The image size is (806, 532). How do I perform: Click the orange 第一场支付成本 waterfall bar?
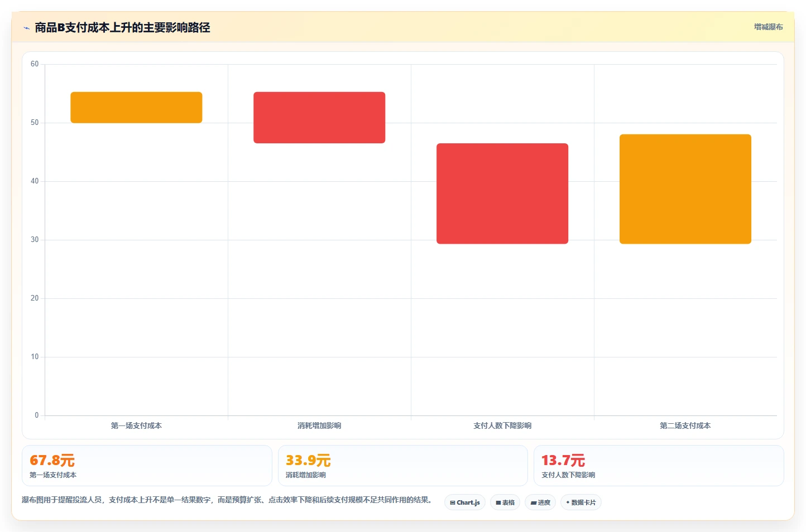(136, 107)
